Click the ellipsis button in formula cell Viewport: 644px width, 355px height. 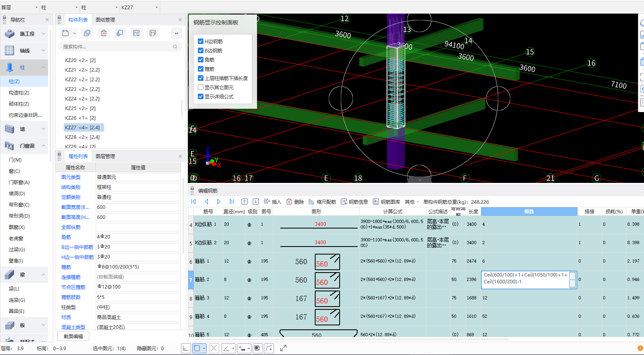point(572,279)
